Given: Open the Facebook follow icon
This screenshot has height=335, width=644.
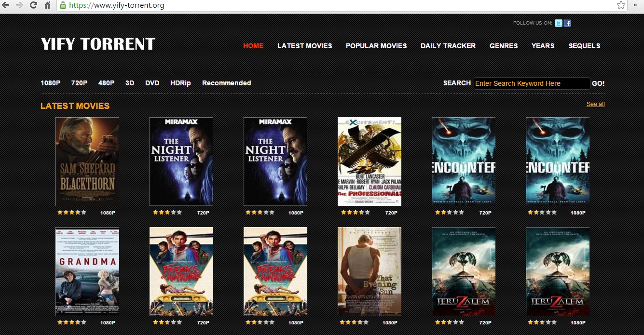Looking at the screenshot, I should (x=567, y=23).
